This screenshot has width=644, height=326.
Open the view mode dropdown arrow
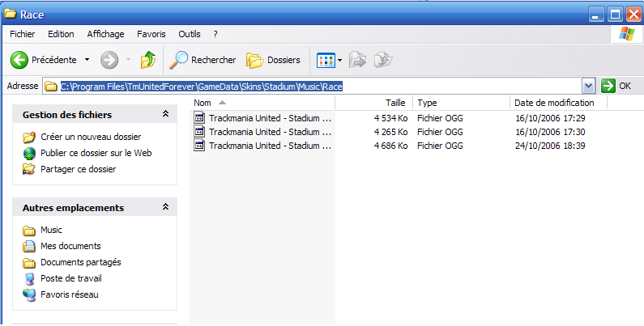[x=339, y=61]
